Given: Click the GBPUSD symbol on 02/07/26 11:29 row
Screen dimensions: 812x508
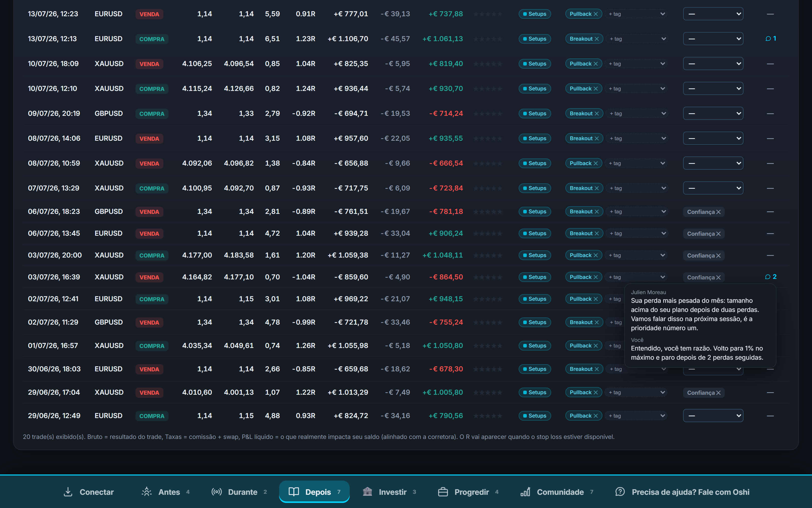Looking at the screenshot, I should pos(109,322).
